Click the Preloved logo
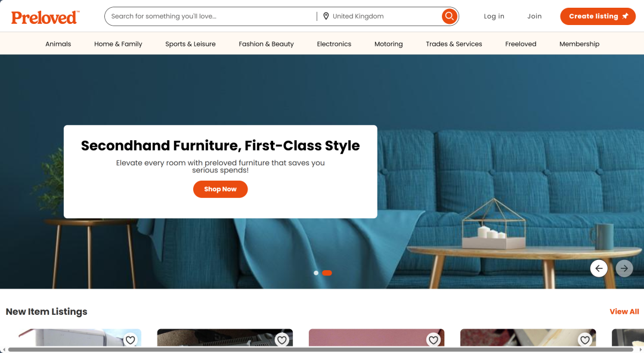This screenshot has width=644, height=353. click(45, 17)
